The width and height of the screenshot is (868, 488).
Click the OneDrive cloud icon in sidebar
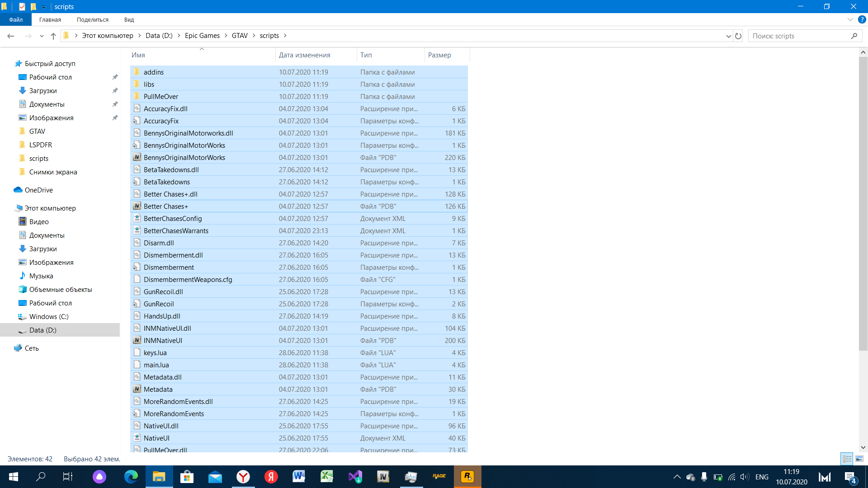18,190
